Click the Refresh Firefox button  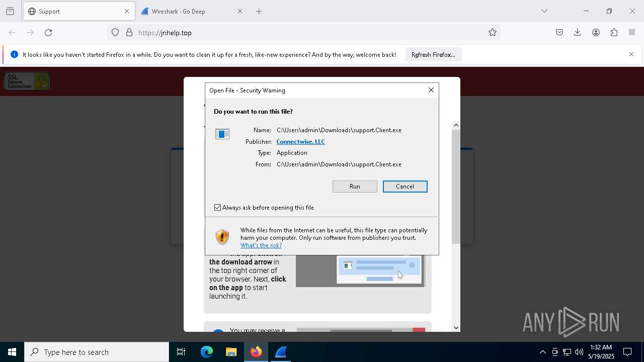point(433,54)
